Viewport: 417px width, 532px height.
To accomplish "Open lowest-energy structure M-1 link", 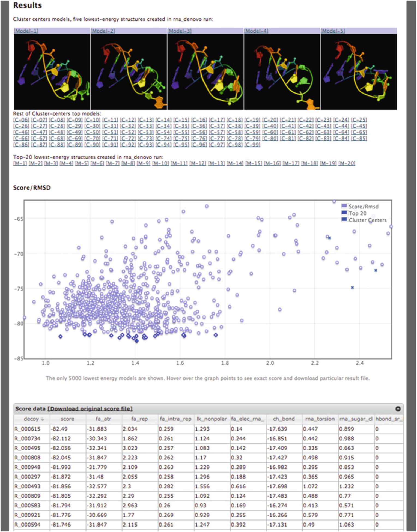I will tap(20, 163).
